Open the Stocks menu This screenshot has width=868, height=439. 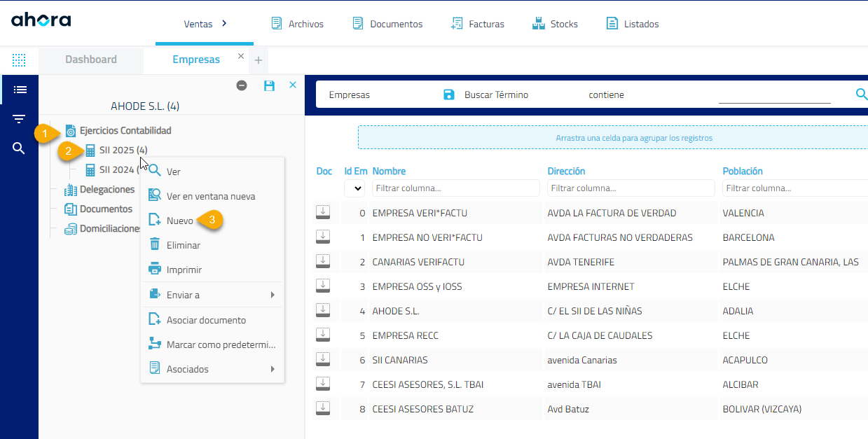(x=555, y=24)
